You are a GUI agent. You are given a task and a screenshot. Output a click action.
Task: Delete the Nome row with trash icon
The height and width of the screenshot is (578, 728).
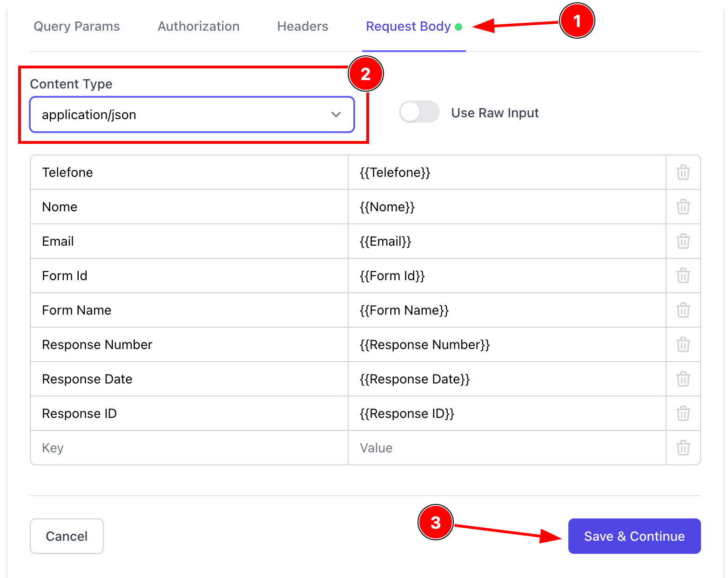(683, 207)
